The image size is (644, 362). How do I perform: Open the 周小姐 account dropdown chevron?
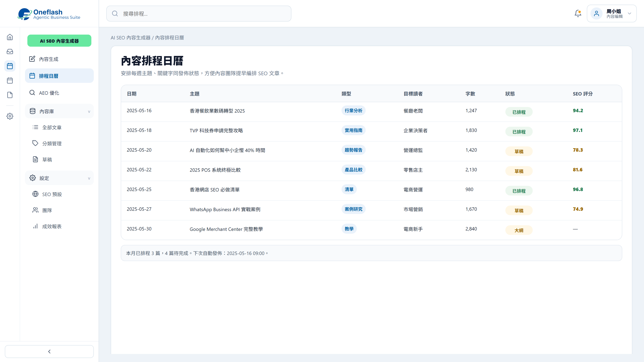(x=629, y=13)
